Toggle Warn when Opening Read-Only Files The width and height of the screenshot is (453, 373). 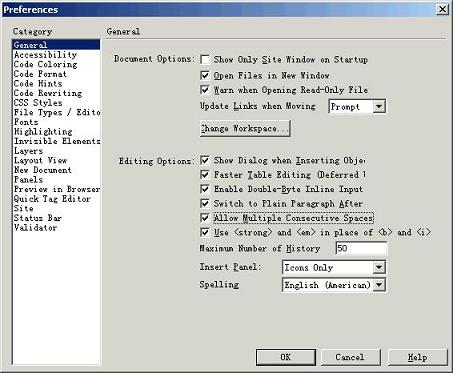tap(205, 90)
